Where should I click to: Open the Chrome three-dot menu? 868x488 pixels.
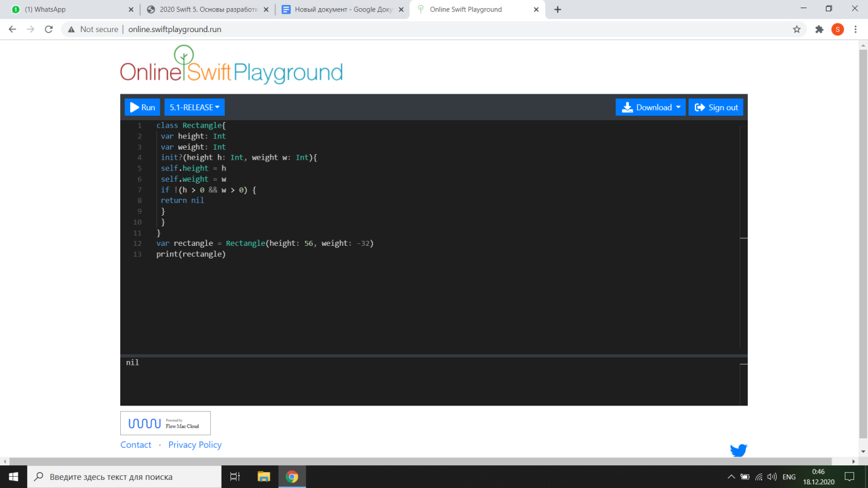[855, 30]
